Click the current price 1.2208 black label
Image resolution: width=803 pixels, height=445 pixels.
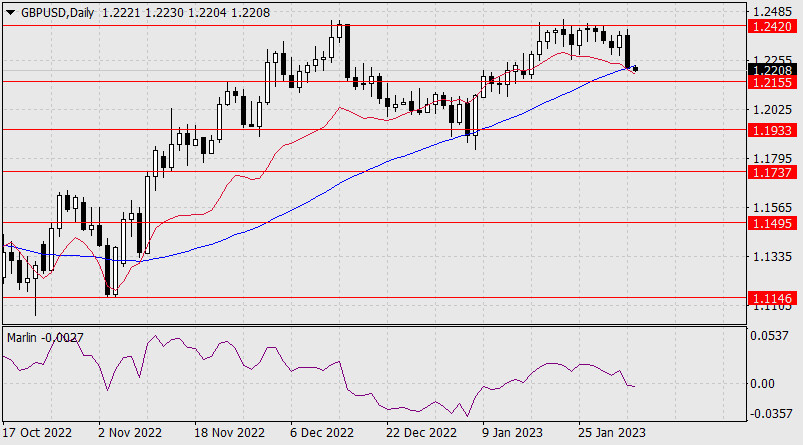point(772,70)
